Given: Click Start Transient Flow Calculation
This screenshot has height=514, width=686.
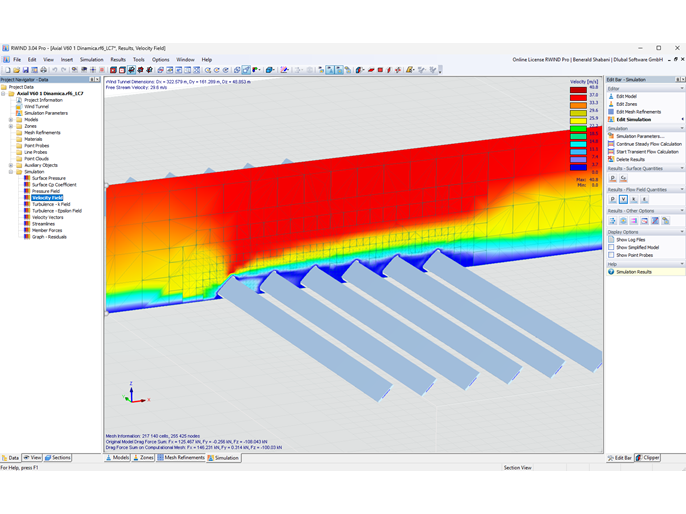Looking at the screenshot, I should (x=647, y=152).
